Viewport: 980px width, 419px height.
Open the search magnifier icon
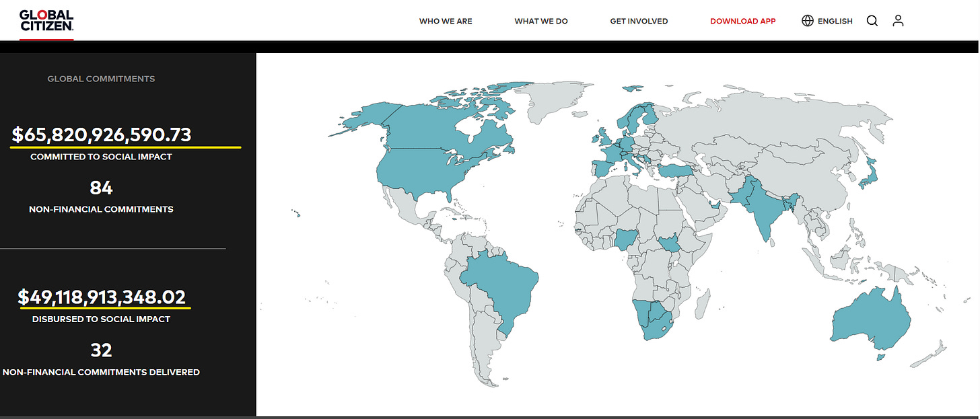(872, 21)
